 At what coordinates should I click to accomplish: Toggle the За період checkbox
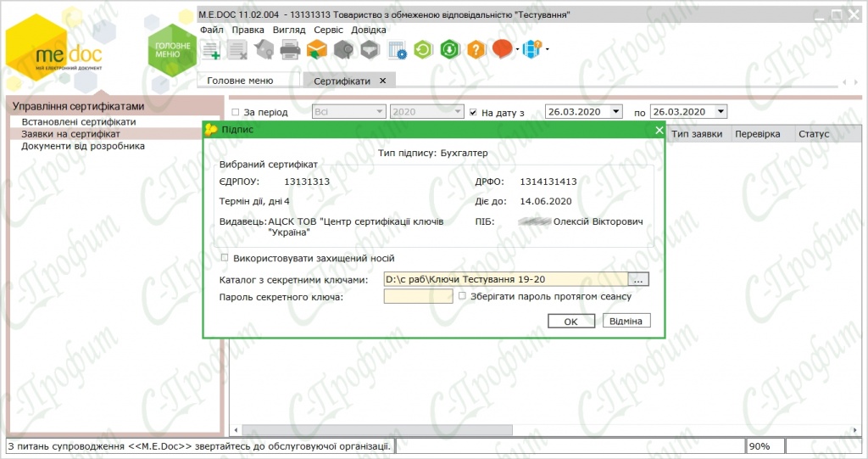pyautogui.click(x=236, y=112)
